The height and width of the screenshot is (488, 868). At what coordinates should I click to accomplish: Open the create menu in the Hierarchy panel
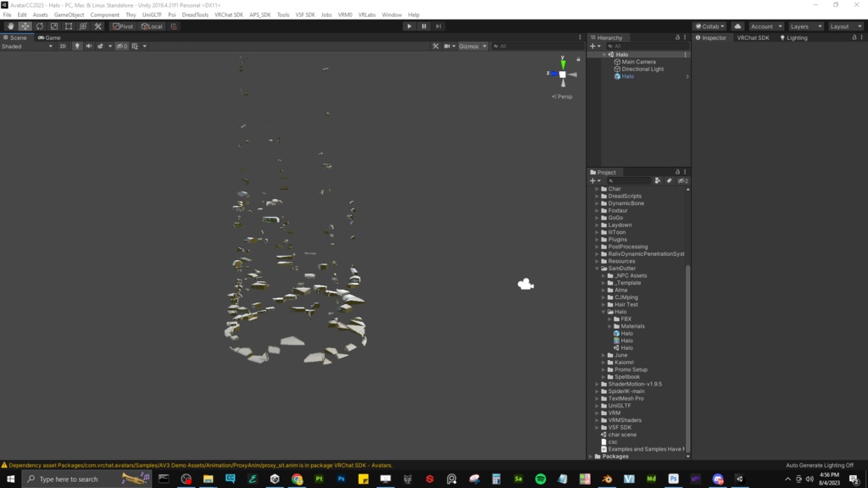coord(596,45)
